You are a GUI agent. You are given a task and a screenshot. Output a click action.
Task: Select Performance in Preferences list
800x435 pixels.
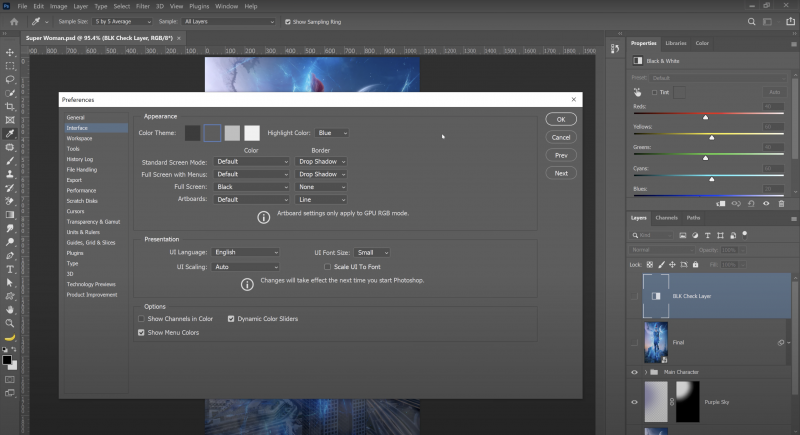[81, 190]
